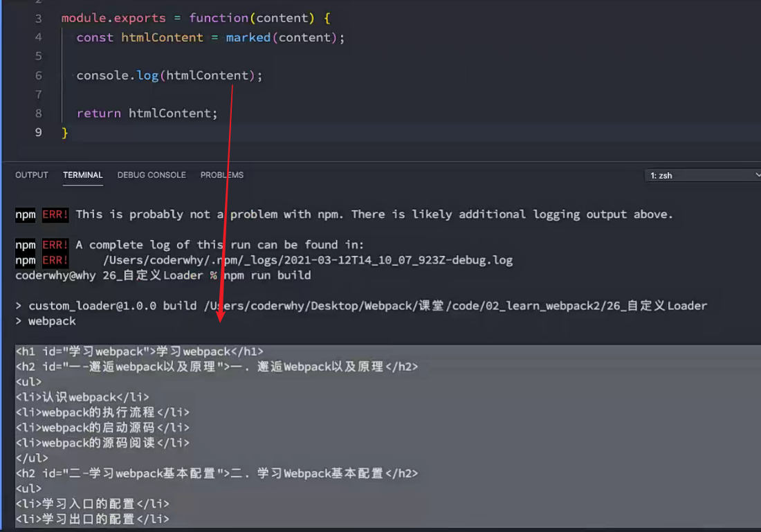Image resolution: width=761 pixels, height=532 pixels.
Task: Click the debug.log file path in terminal
Action: click(307, 260)
